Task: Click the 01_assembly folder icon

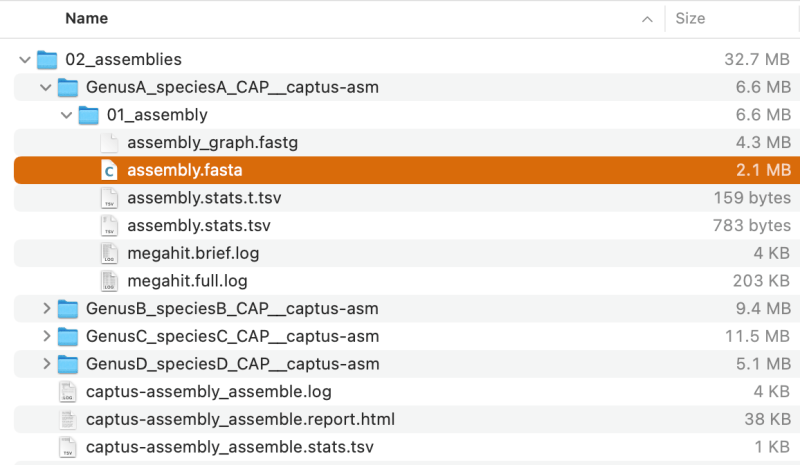Action: 88,115
